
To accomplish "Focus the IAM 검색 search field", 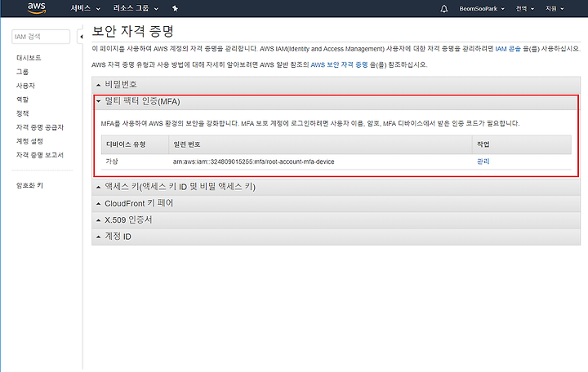I will (41, 37).
